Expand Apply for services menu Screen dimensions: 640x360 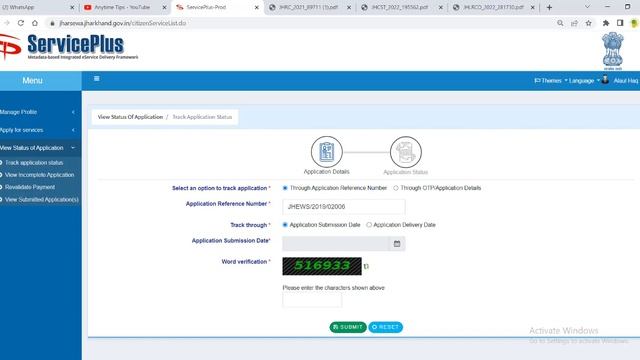click(x=39, y=130)
